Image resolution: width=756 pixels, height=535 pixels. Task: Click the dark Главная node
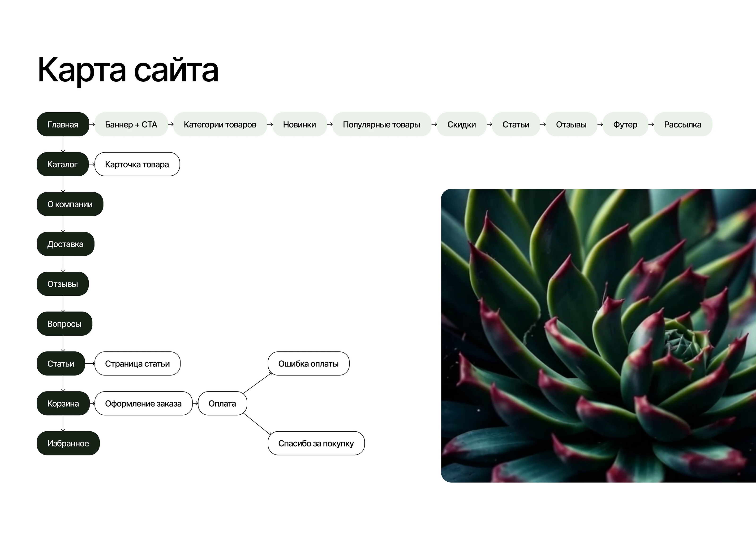(63, 125)
